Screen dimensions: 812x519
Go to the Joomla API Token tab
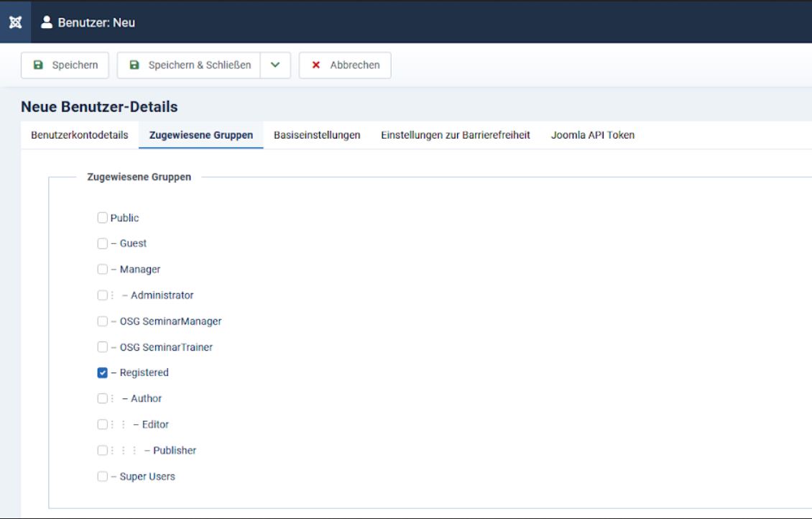click(x=593, y=135)
